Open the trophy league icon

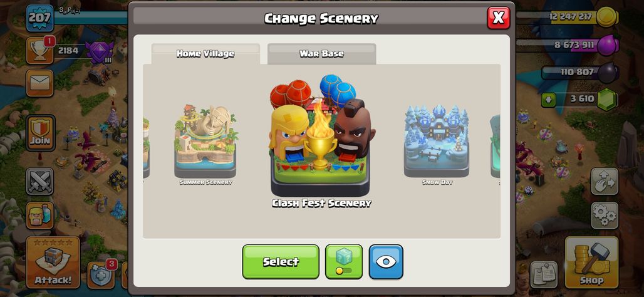(x=40, y=51)
